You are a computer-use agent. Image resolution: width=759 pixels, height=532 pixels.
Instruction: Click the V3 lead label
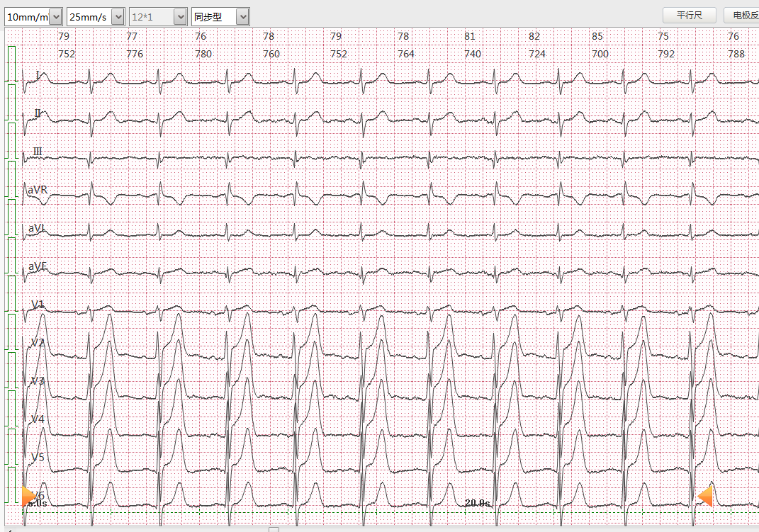click(38, 380)
